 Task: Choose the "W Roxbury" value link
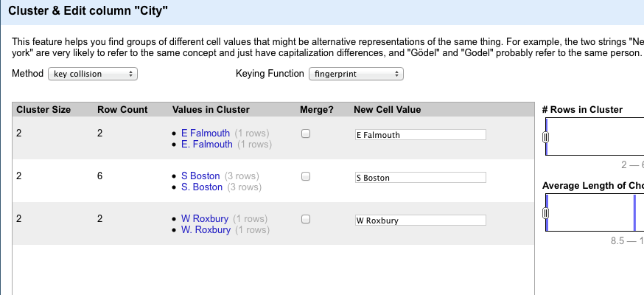coord(205,218)
